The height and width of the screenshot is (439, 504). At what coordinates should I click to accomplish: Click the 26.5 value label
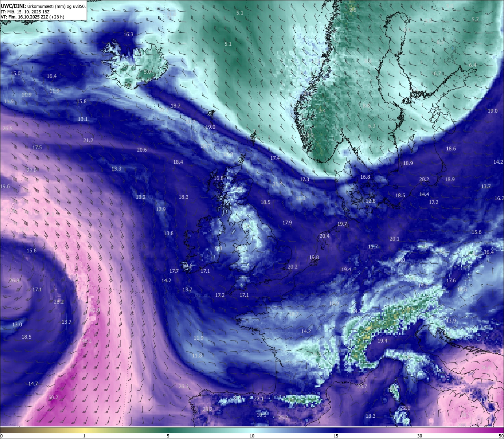[x=7, y=129]
